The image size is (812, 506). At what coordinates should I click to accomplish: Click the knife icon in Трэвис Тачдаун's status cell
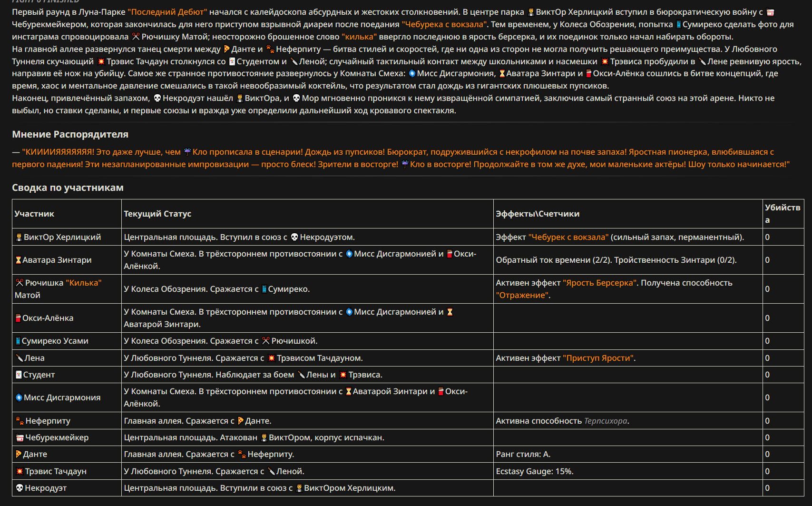click(272, 471)
